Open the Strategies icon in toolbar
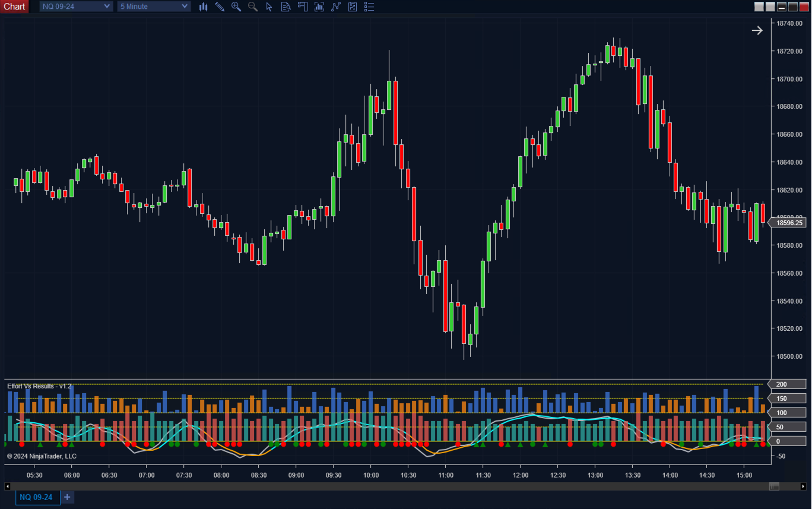812x509 pixels. click(336, 7)
